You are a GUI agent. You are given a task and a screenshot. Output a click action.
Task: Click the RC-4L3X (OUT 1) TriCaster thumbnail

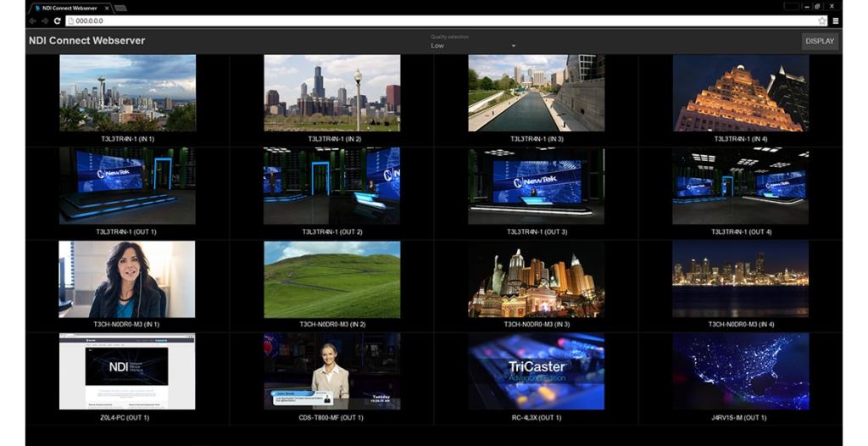536,371
